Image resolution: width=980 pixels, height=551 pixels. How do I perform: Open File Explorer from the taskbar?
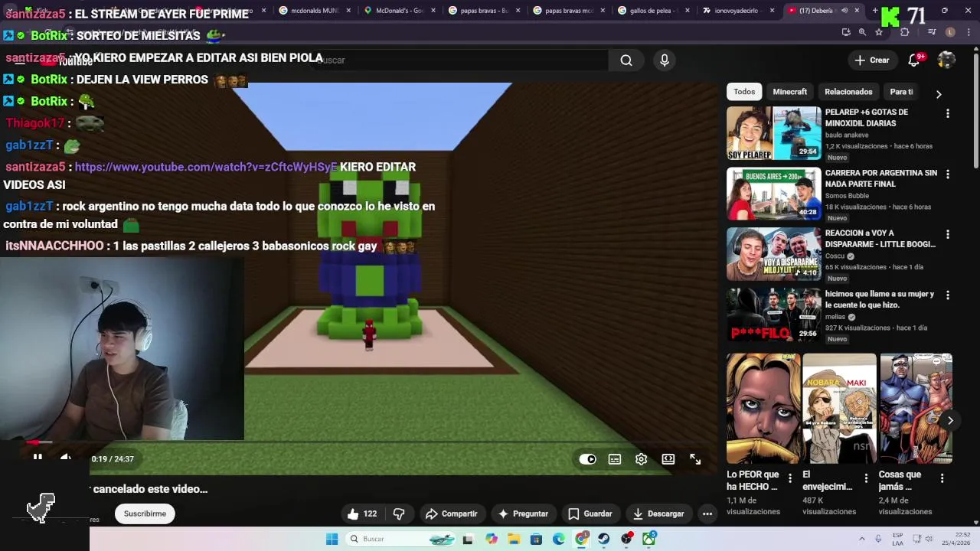tap(514, 540)
